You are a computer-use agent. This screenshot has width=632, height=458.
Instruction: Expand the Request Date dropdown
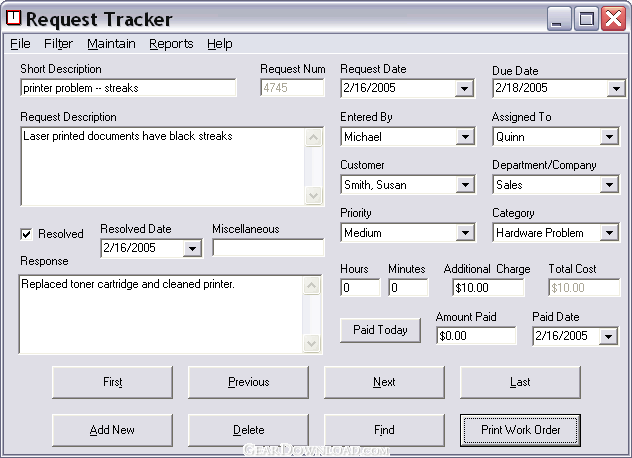click(464, 88)
